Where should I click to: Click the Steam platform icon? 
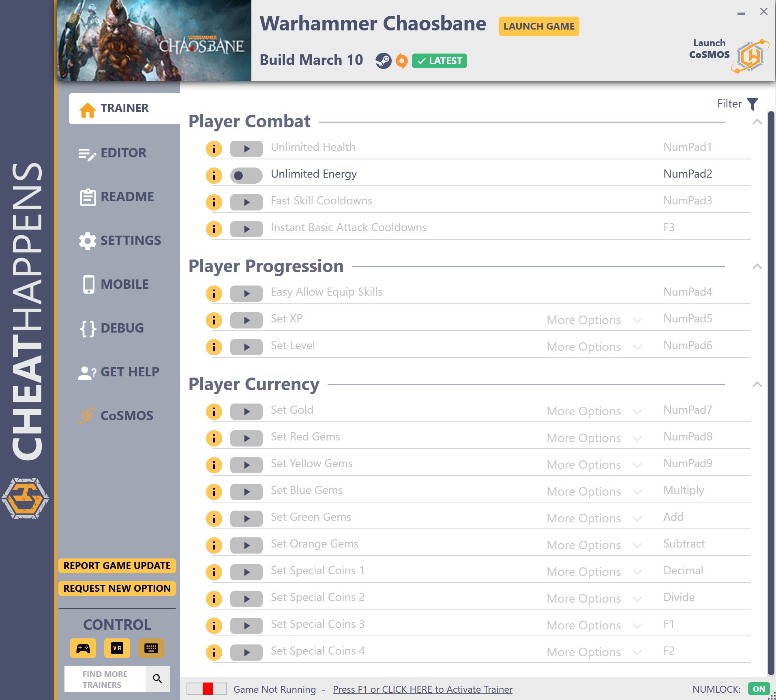[x=383, y=61]
